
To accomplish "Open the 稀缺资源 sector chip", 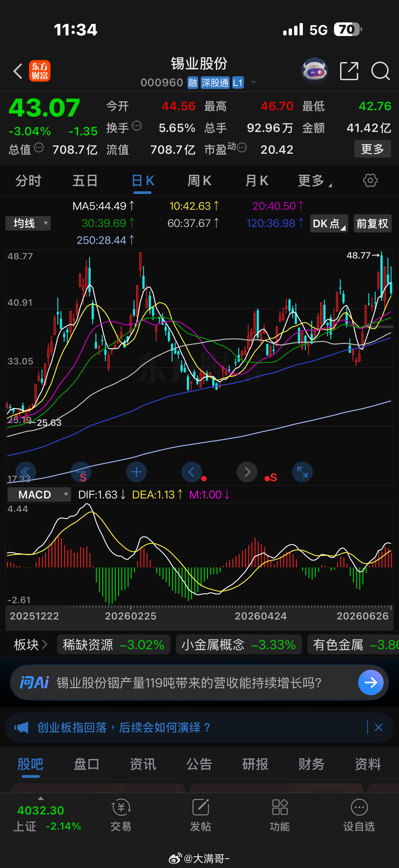I will pos(114,645).
